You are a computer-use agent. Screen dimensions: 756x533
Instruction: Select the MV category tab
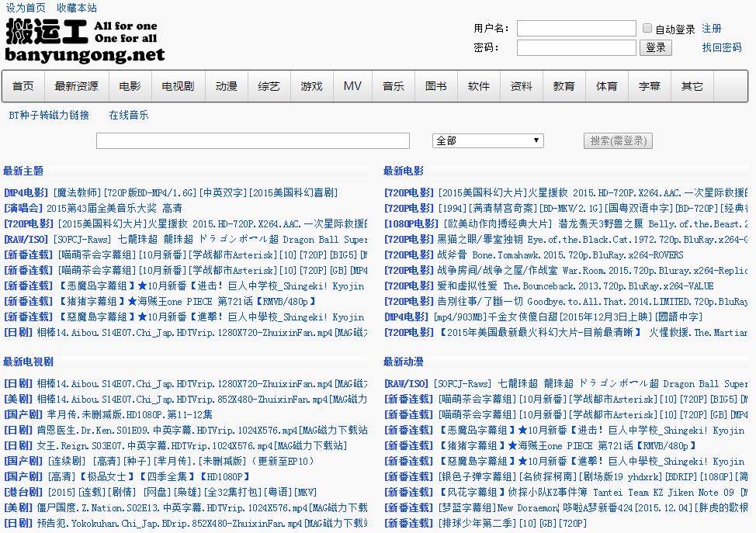[352, 86]
